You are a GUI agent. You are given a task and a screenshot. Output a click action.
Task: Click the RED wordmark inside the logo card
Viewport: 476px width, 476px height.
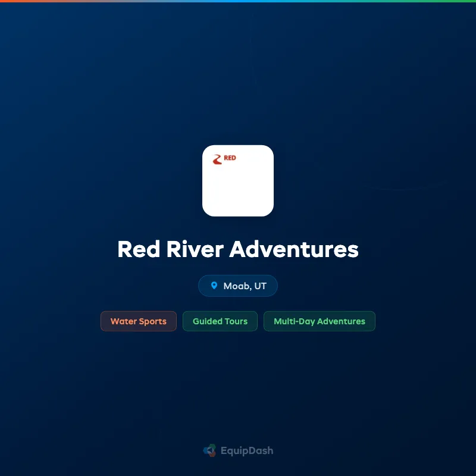point(230,158)
